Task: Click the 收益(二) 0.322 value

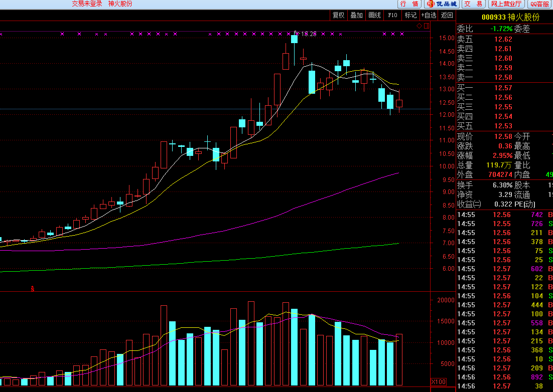Action: pos(503,204)
